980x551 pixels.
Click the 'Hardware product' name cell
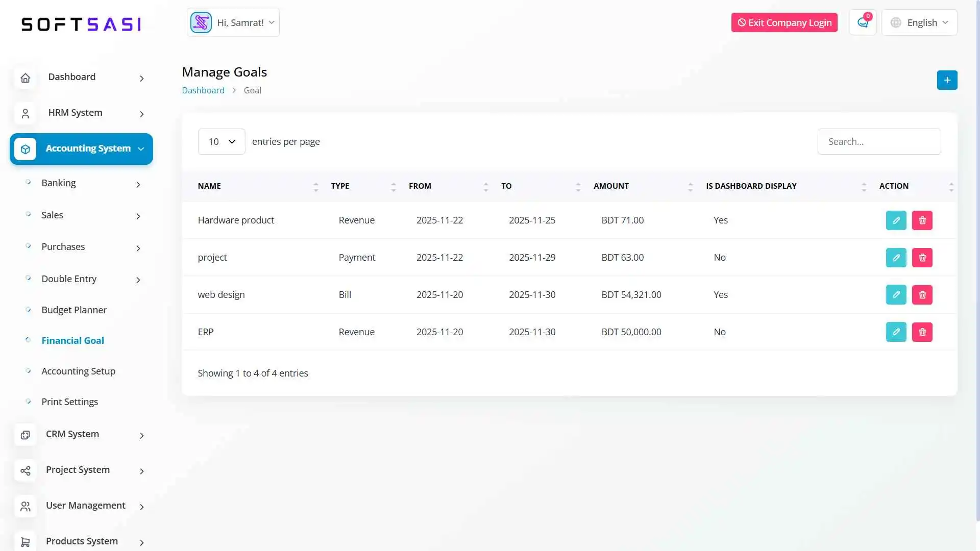coord(236,220)
